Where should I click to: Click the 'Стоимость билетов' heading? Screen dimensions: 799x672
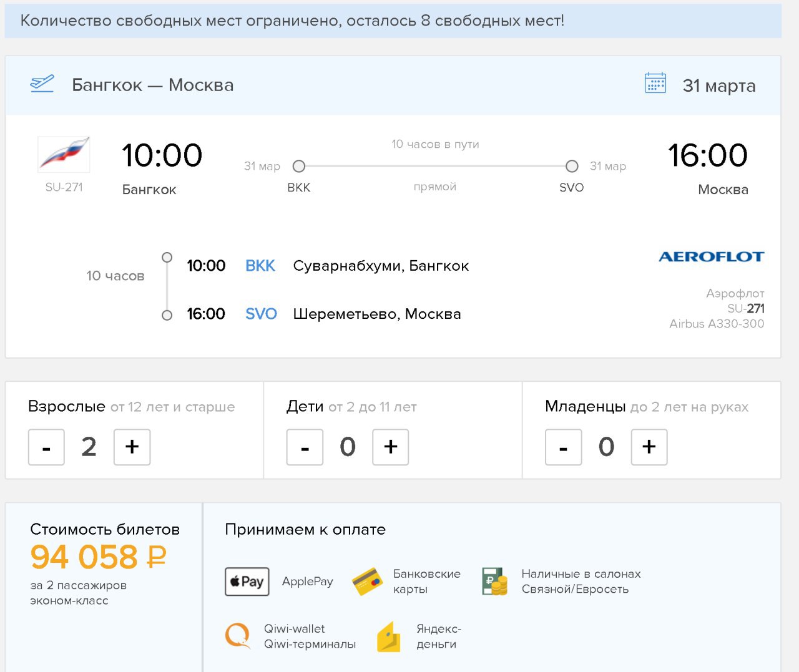(105, 530)
